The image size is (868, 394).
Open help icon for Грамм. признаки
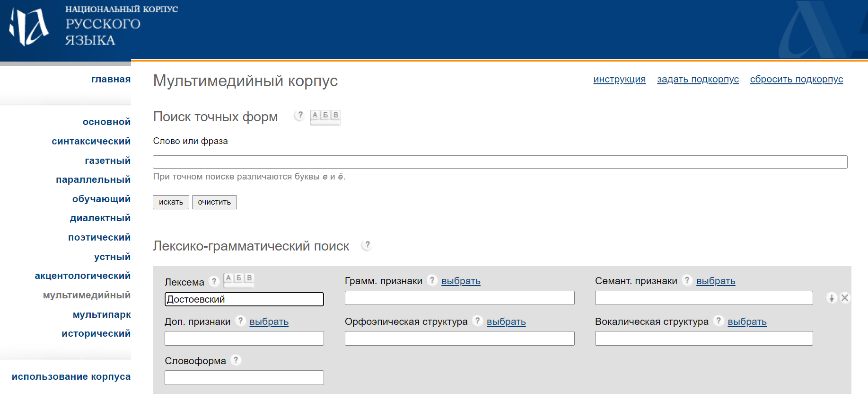pos(432,280)
